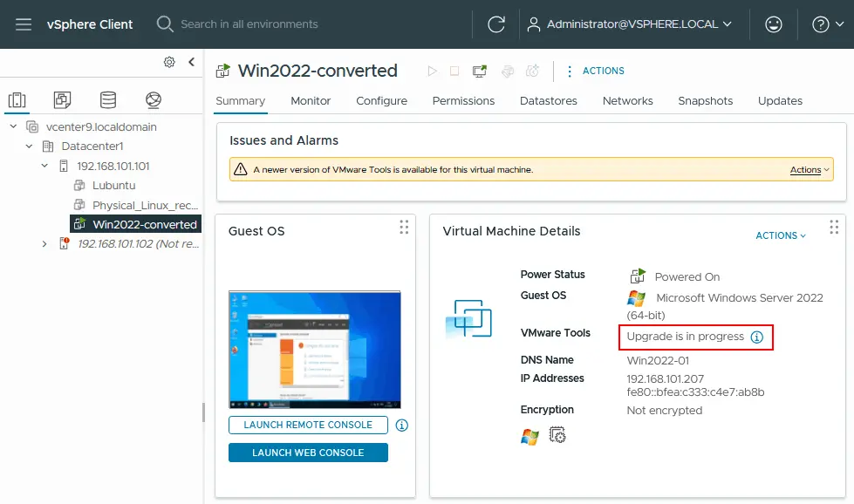Open Actions dropdown in VMware Tools alarm
854x504 pixels.
[810, 170]
